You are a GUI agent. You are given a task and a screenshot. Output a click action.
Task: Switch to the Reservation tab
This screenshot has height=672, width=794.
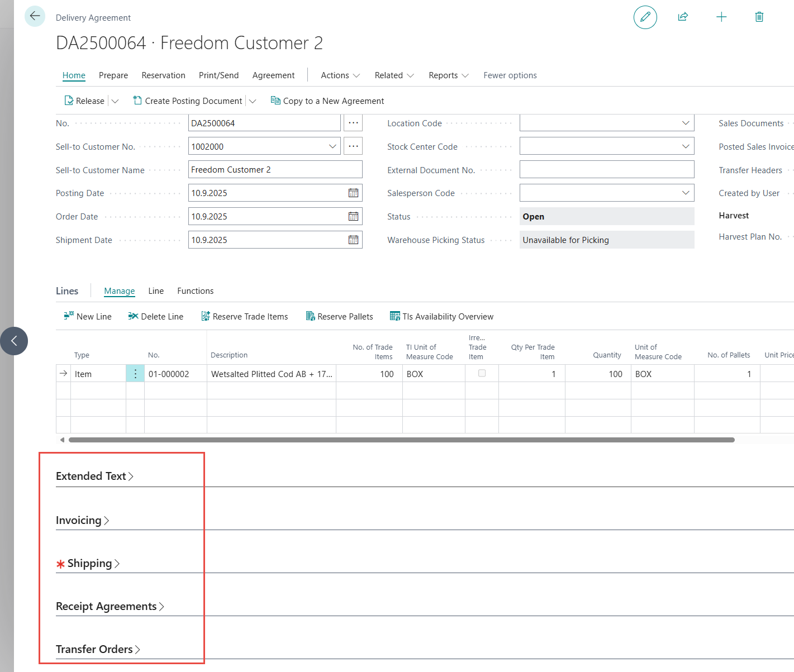click(x=163, y=75)
